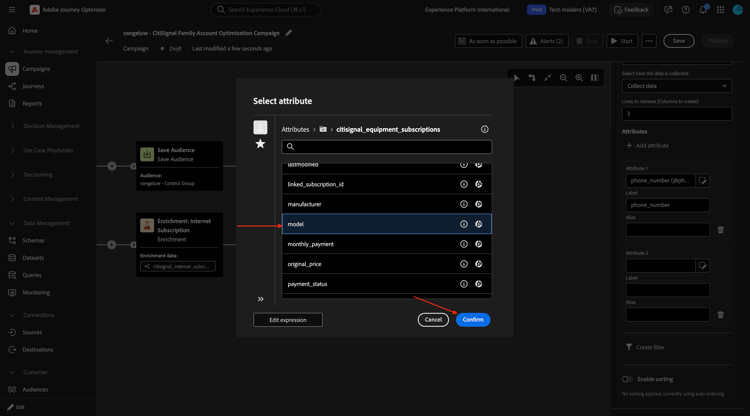Delete Attribute 1 with the trash icon
Screen dimensions: 750x416
click(720, 230)
